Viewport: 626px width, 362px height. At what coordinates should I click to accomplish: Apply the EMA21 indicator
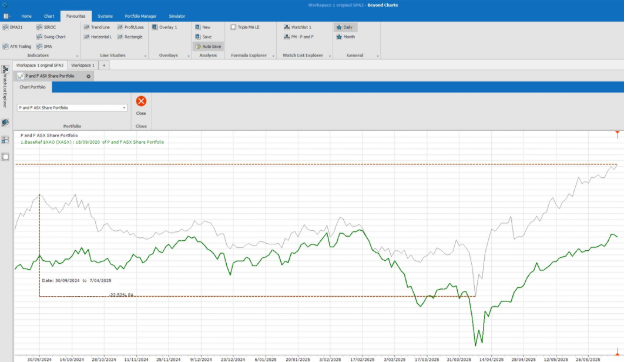[12, 27]
